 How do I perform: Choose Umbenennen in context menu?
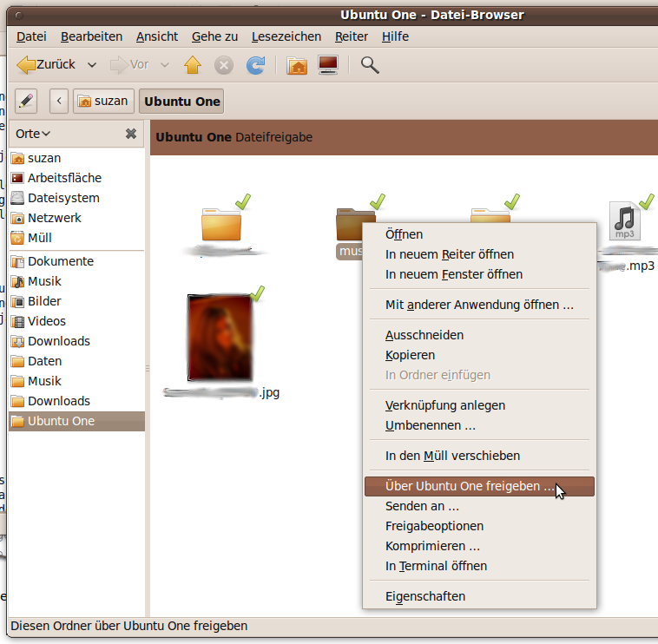479,425
